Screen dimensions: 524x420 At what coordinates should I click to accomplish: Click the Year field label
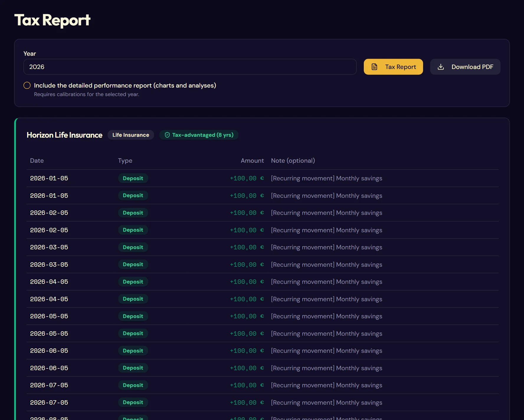tap(30, 54)
